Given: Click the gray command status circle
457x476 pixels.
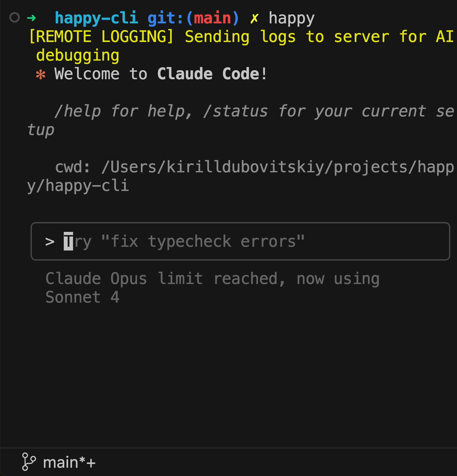Looking at the screenshot, I should coord(15,18).
